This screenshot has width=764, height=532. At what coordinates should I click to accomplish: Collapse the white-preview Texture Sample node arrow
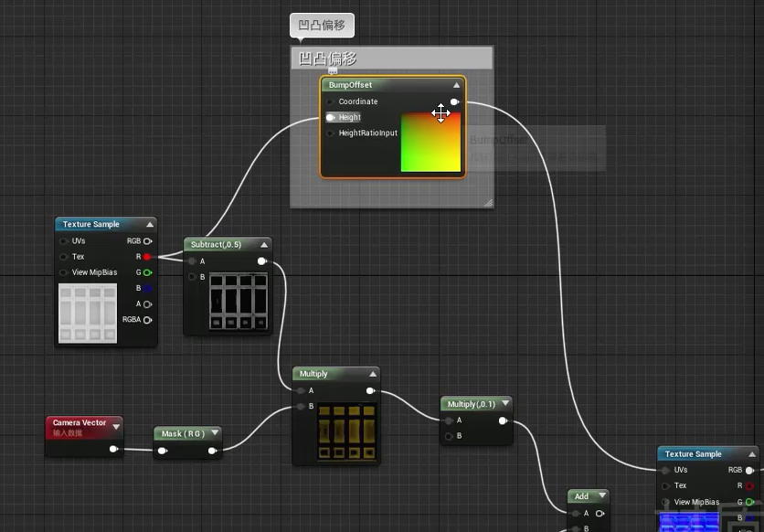point(150,225)
